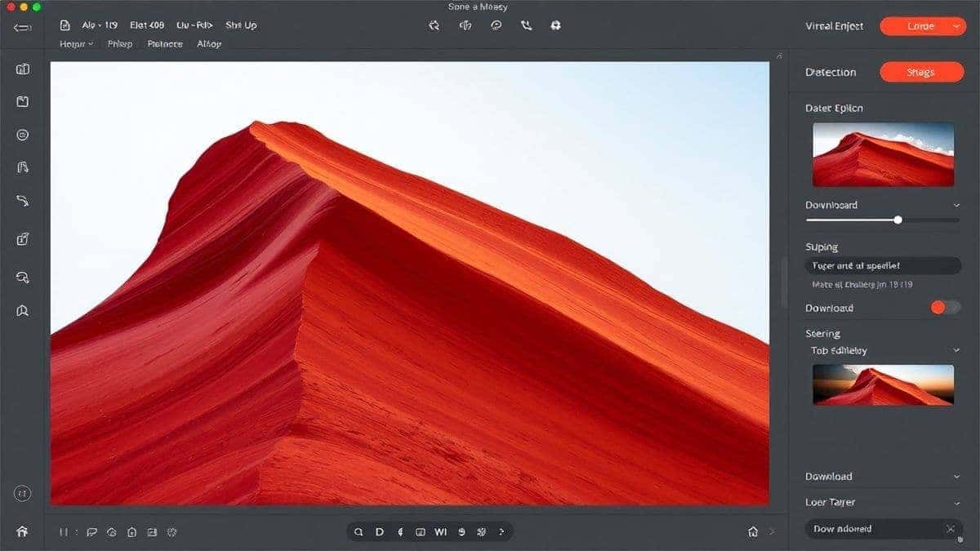Select the sunset thumbnail under Stering
The height and width of the screenshot is (551, 980).
pos(883,385)
